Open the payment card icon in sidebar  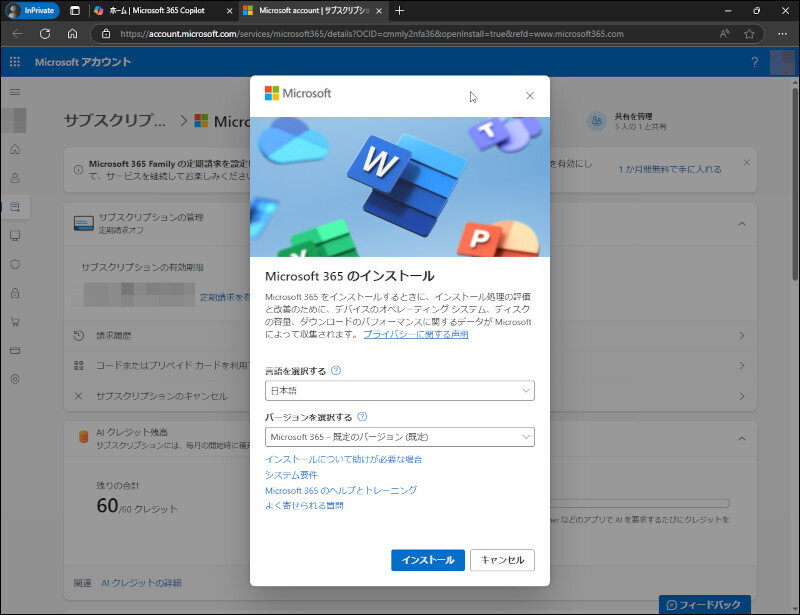point(15,351)
